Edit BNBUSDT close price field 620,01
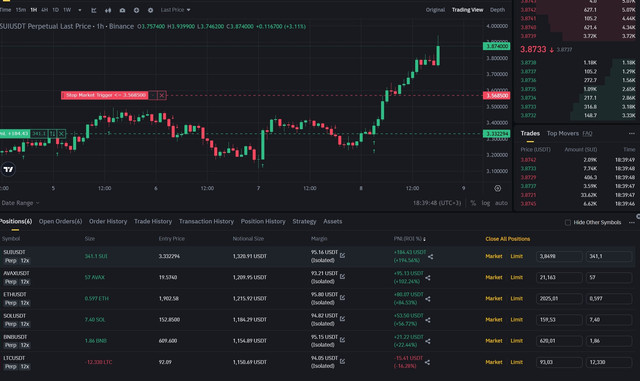The height and width of the screenshot is (381, 640). click(x=559, y=341)
